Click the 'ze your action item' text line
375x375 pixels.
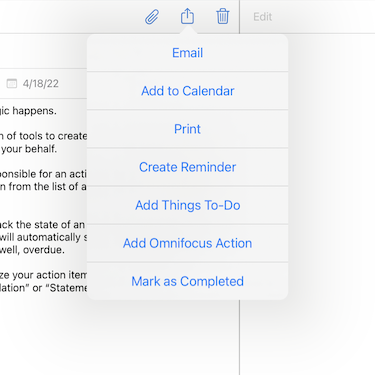point(43,275)
